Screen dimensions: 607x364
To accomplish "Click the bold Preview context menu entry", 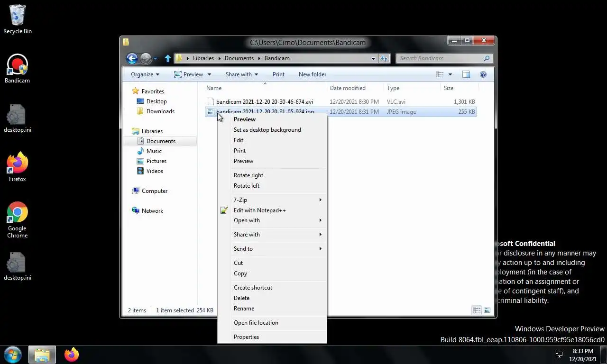I will tap(272, 119).
